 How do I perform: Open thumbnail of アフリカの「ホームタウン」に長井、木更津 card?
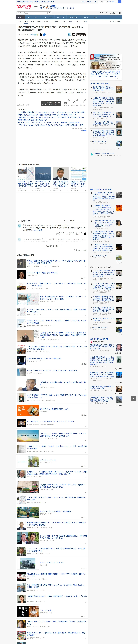tap(43, 174)
